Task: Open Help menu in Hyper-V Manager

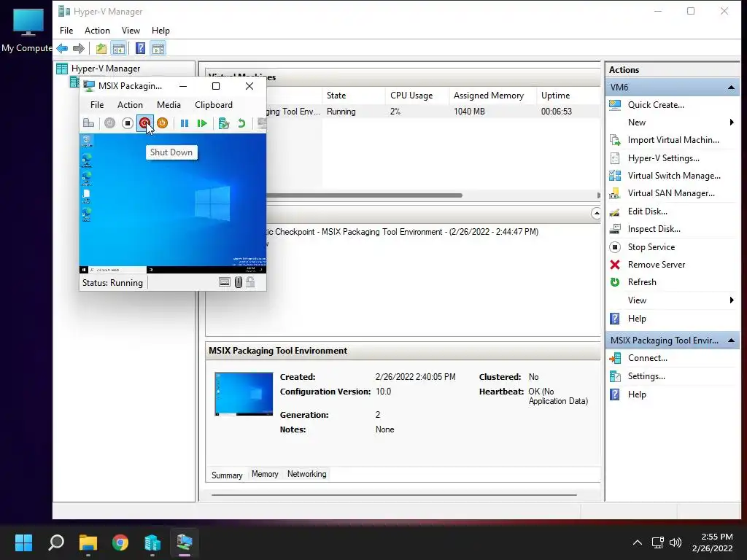Action: click(x=160, y=31)
